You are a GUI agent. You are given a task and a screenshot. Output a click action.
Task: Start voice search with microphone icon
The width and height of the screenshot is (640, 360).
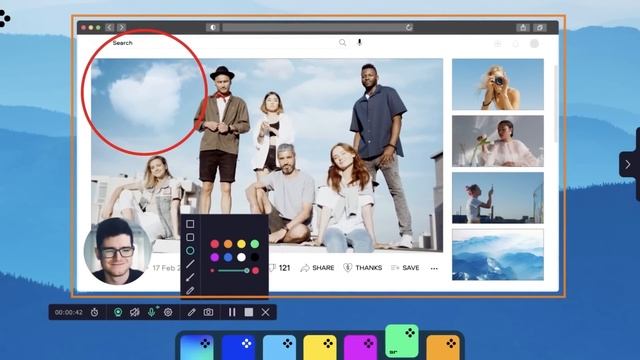coord(360,42)
